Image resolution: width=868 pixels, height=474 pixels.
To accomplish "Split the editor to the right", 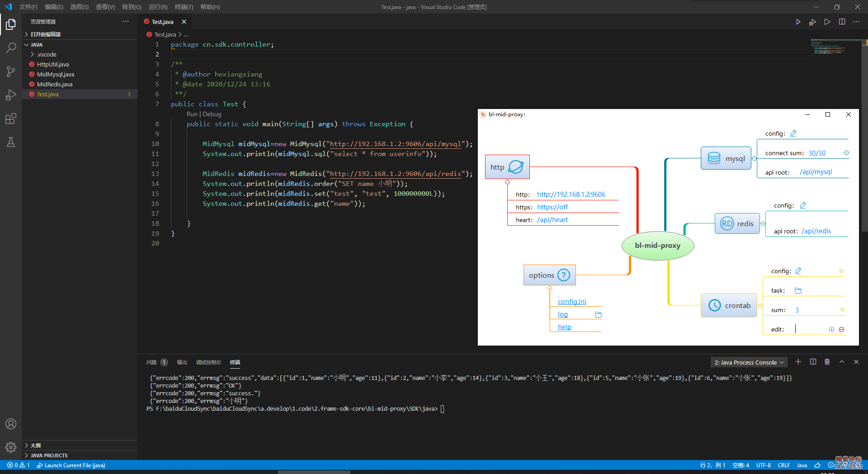I will 842,22.
